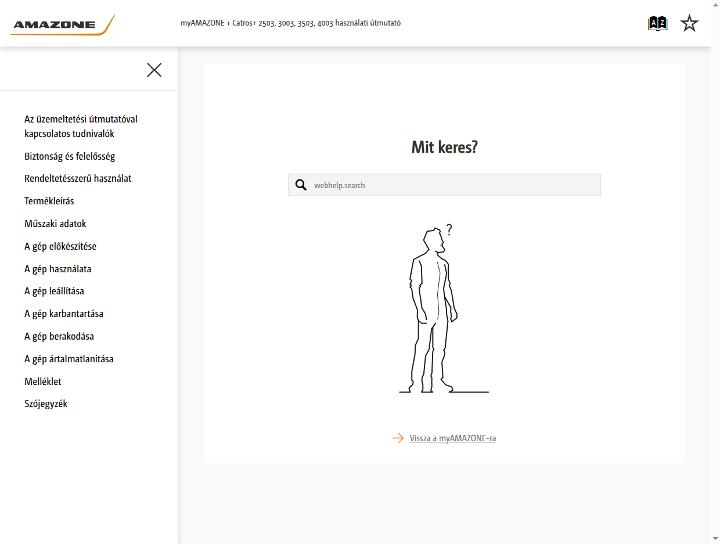Image resolution: width=720 pixels, height=544 pixels.
Task: Open A gép használata section
Action: coord(57,269)
